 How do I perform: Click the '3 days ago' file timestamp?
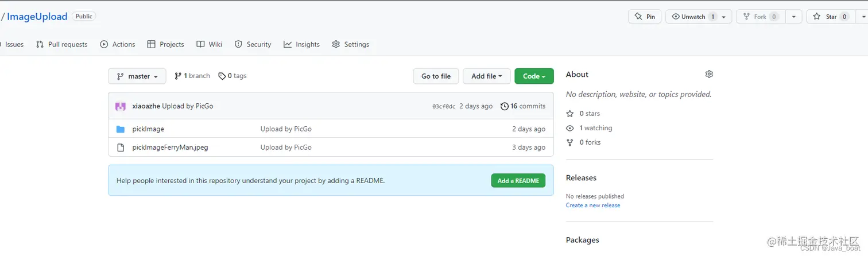(x=529, y=148)
